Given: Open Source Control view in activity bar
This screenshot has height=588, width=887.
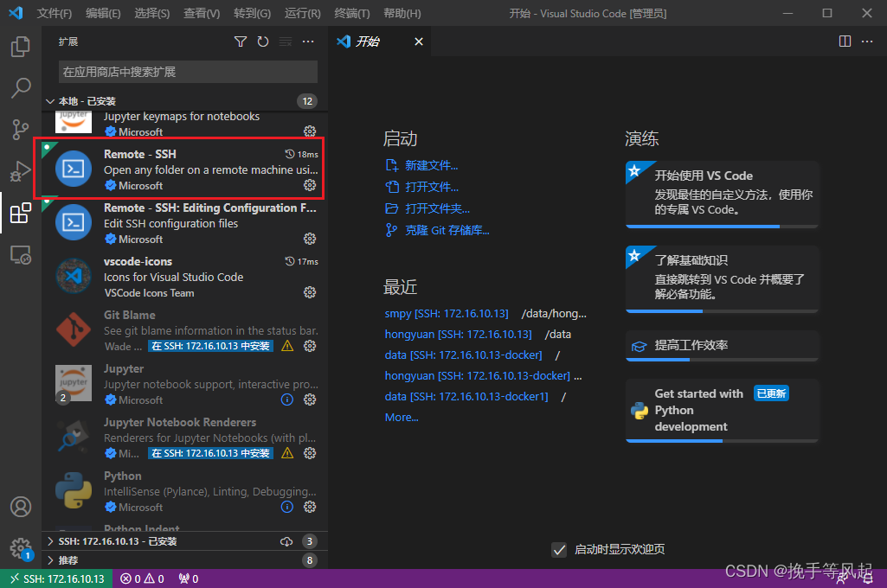Looking at the screenshot, I should click(21, 130).
